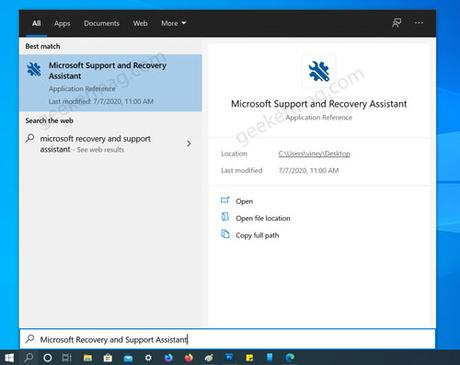Expand the More dropdown menu
Viewport: 460px width, 365px height.
pyautogui.click(x=173, y=23)
